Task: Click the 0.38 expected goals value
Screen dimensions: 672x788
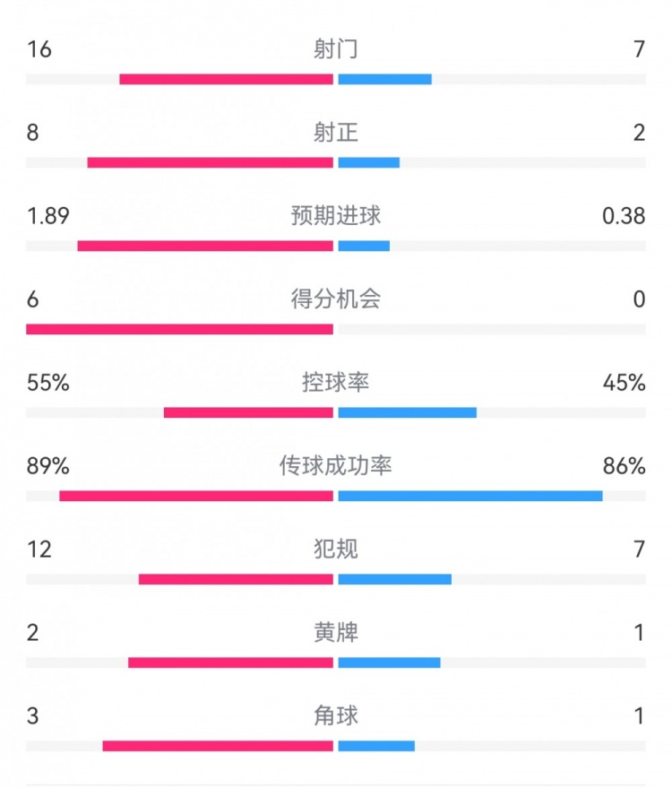Action: point(625,216)
